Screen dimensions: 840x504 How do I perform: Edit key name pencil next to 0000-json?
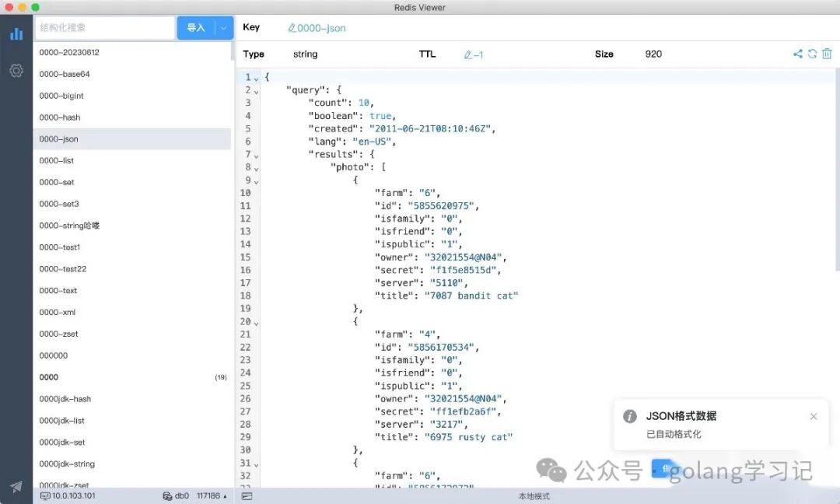(x=292, y=28)
